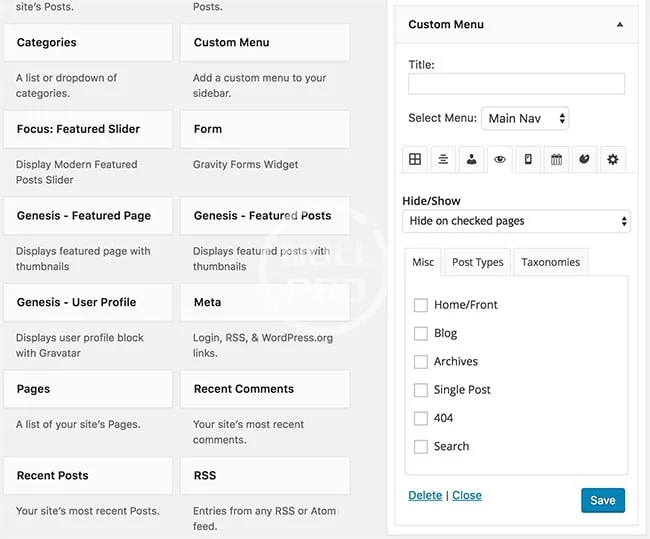Click the Save button
Viewport: 650px width, 539px height.
click(x=602, y=500)
